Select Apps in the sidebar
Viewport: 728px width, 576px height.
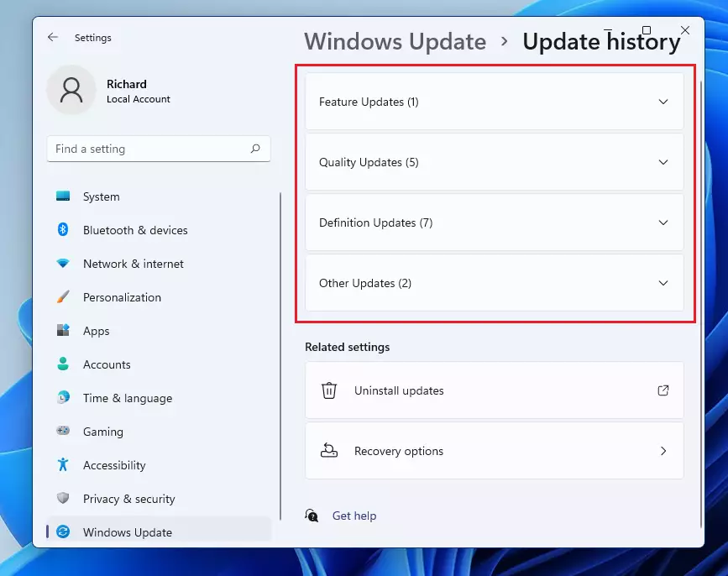(159, 331)
